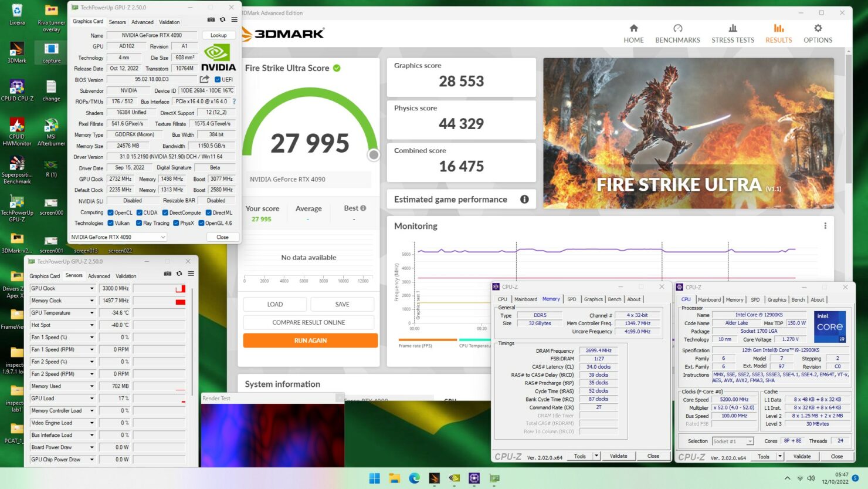868x489 pixels.
Task: Click the Lookup button in GPU-Z
Action: pos(219,35)
